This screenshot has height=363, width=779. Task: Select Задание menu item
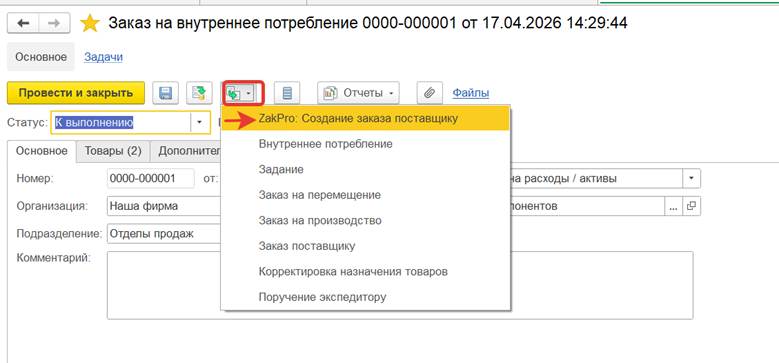coord(366,169)
